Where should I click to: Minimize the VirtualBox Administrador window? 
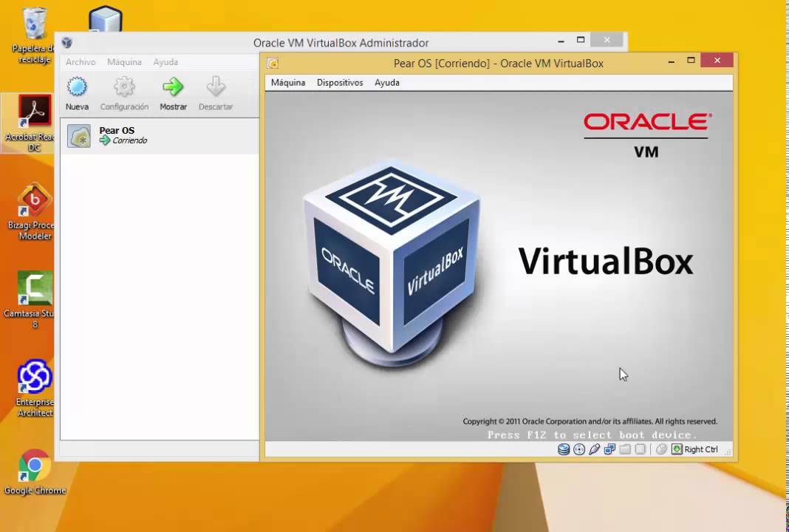point(561,40)
